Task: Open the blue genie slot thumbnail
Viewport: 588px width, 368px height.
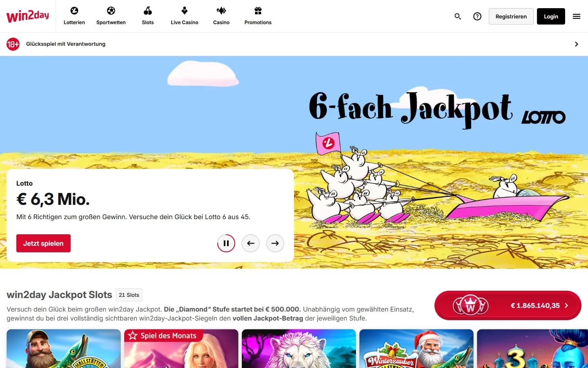Action: point(532,349)
